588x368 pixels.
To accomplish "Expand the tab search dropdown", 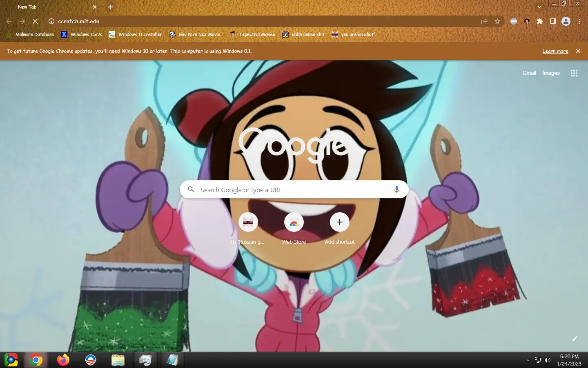I will [539, 7].
